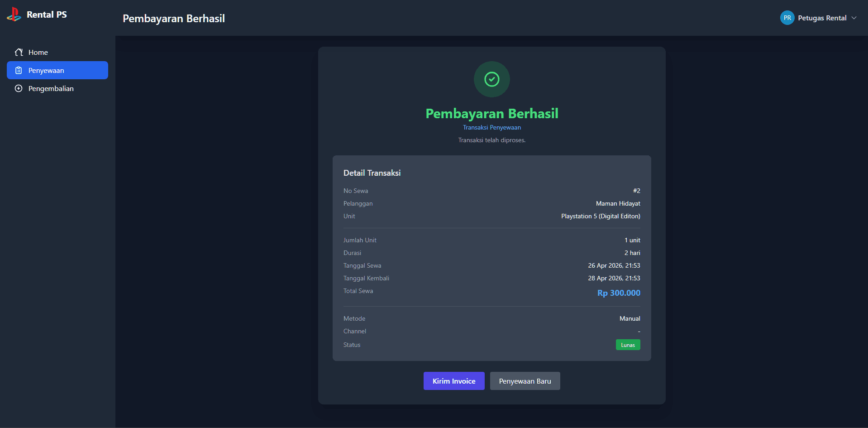Click the Petugas Rental user name
The image size is (868, 428).
point(822,18)
